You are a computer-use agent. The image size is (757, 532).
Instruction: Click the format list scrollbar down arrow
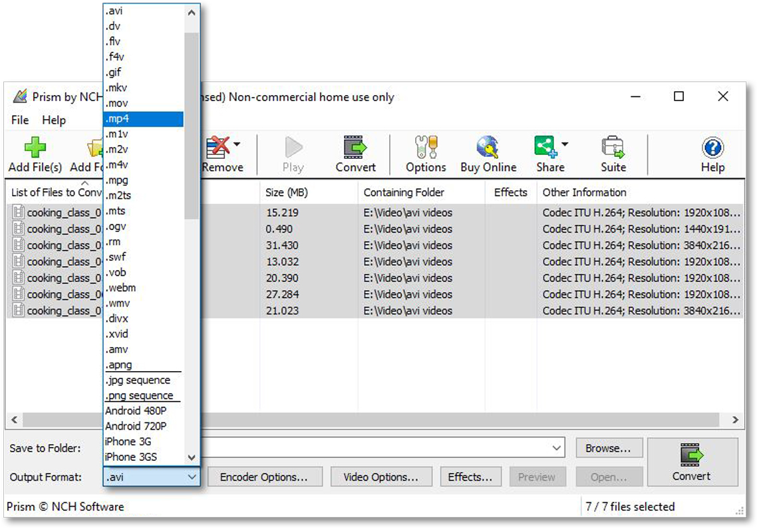192,458
